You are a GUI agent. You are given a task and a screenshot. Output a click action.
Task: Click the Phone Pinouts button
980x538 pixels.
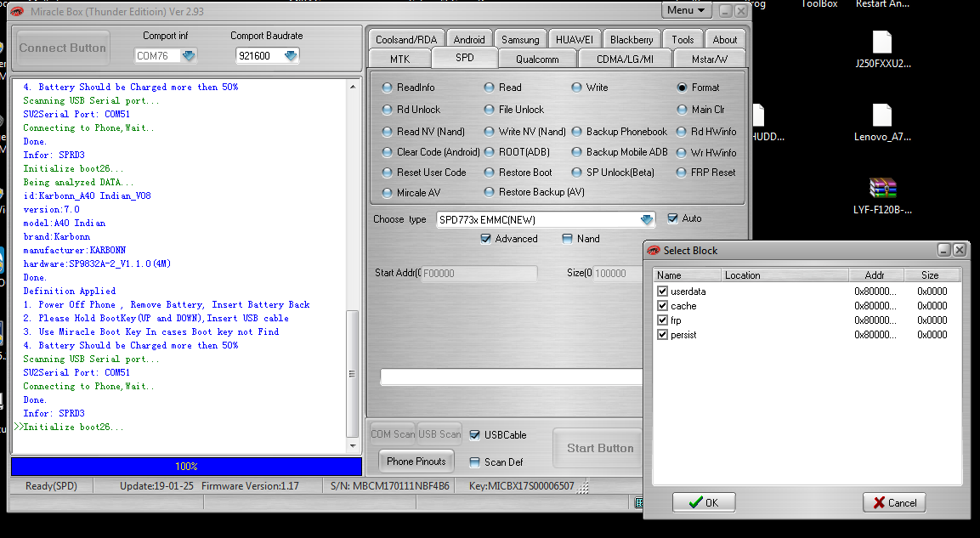[x=416, y=462]
